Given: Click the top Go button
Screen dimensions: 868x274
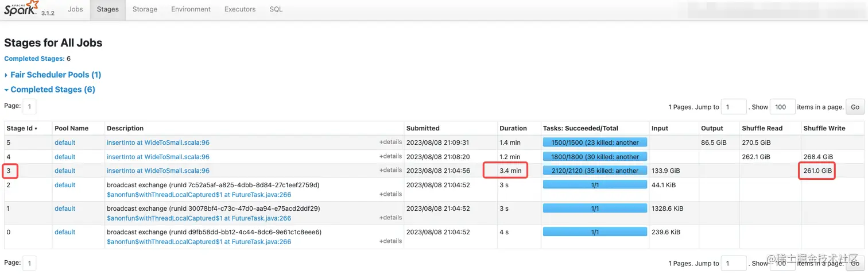Looking at the screenshot, I should click(855, 107).
